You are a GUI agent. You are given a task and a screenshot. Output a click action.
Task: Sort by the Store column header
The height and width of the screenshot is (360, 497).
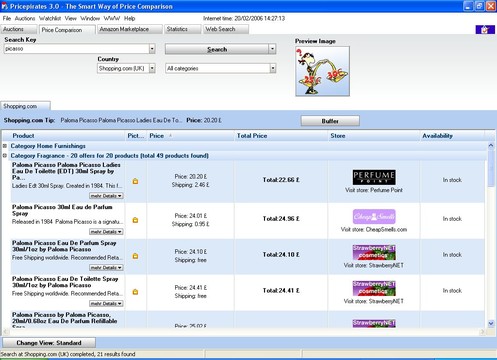pos(374,136)
